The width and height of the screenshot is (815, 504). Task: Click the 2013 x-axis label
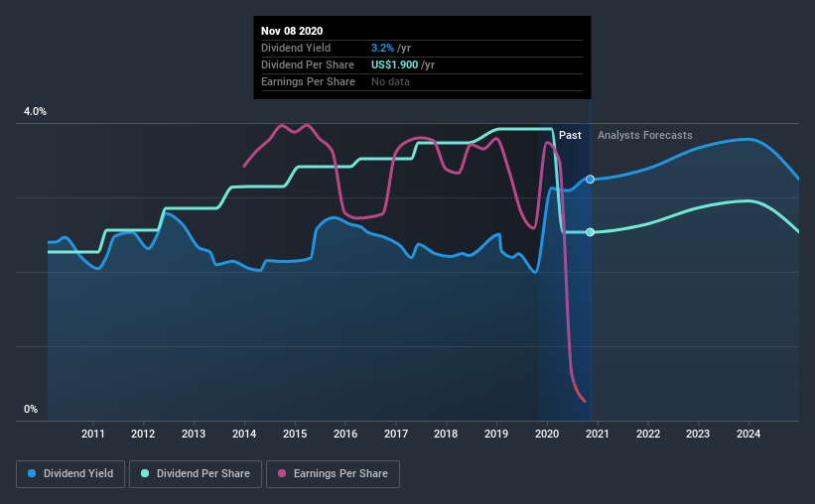(x=194, y=434)
